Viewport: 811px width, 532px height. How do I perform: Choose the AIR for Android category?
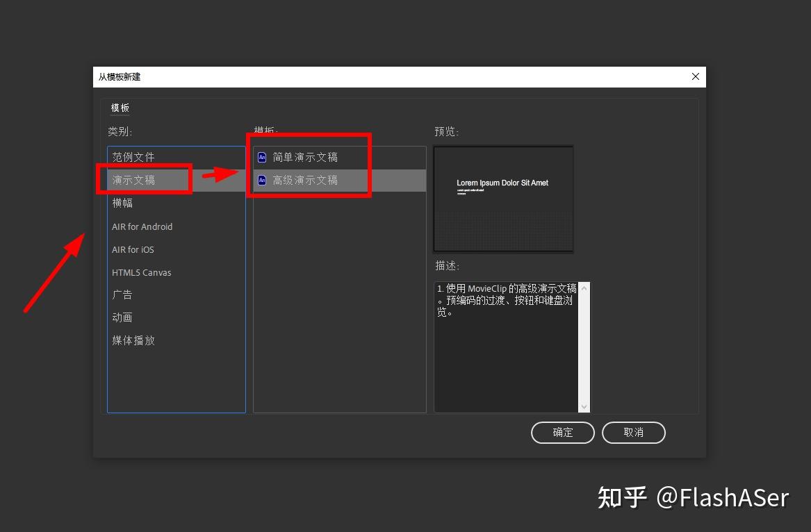(142, 226)
